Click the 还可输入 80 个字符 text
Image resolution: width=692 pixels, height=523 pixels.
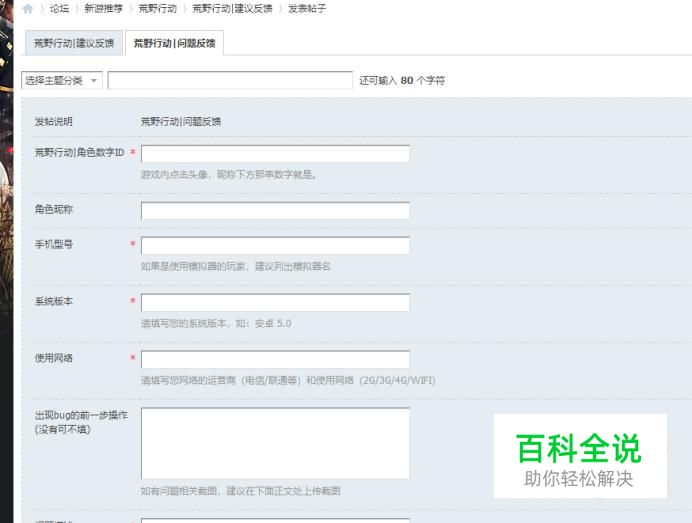click(x=402, y=80)
